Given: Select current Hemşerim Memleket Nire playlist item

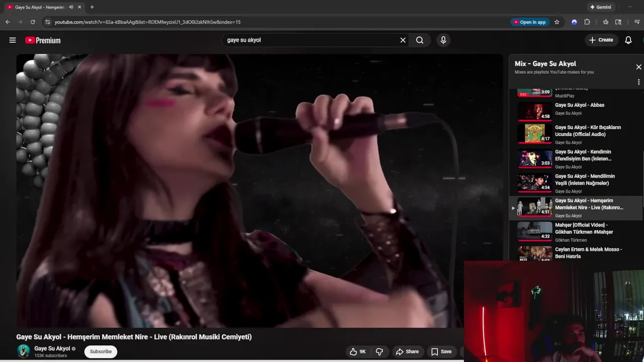Looking at the screenshot, I should pyautogui.click(x=576, y=208).
